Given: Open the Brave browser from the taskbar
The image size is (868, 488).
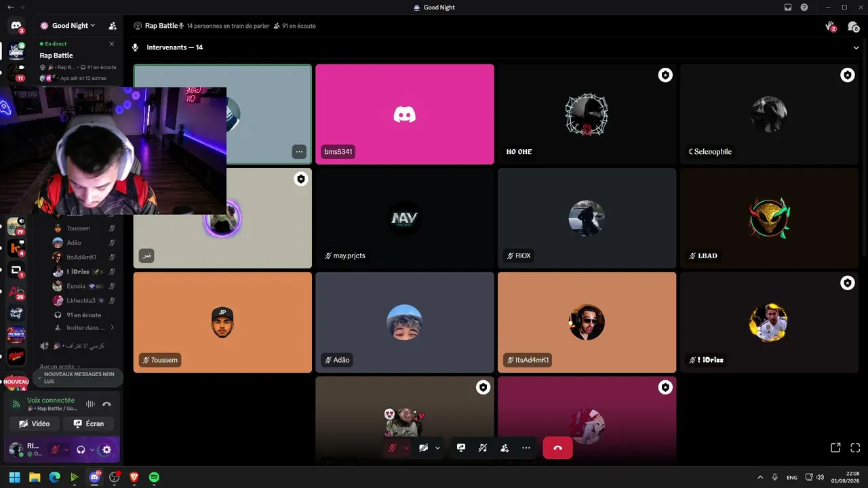Looking at the screenshot, I should [134, 477].
